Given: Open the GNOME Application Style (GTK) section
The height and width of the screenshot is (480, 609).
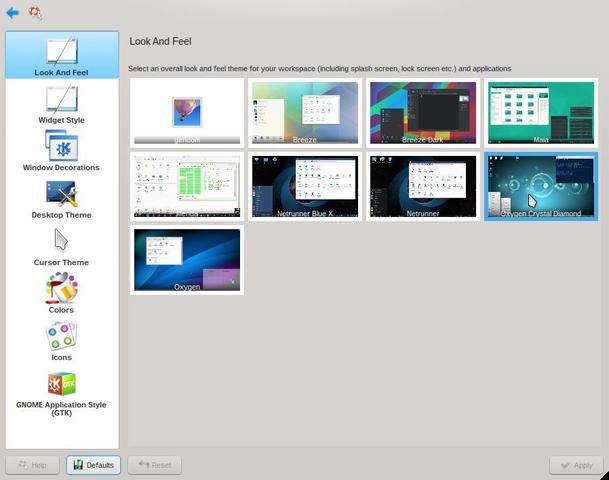Looking at the screenshot, I should (61, 394).
